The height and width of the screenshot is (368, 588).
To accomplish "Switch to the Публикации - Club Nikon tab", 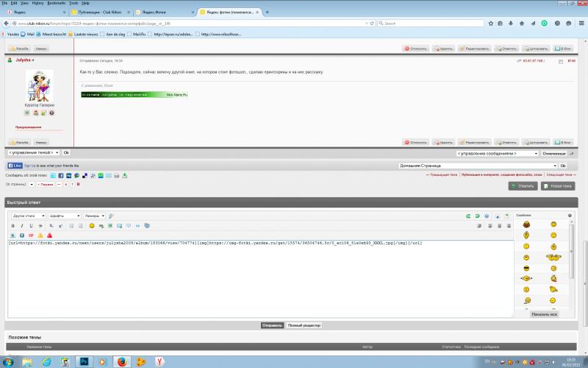I will (100, 12).
